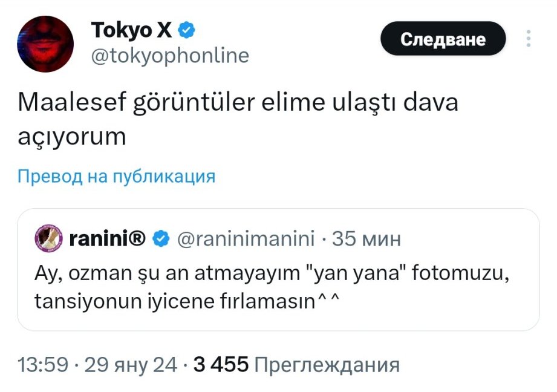
Task: Click the @tokyophonline handle
Action: [170, 56]
